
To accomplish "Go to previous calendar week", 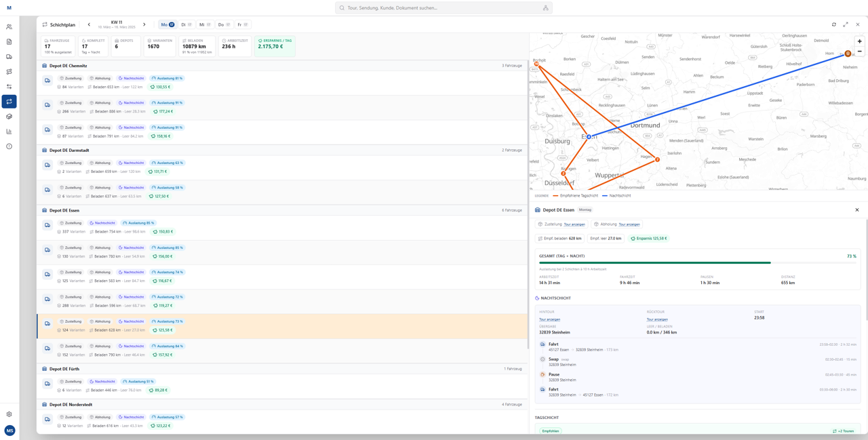I will coord(89,24).
